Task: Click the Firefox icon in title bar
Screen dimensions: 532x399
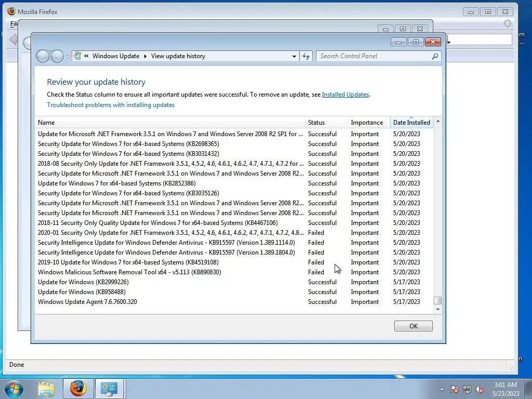Action: click(11, 11)
